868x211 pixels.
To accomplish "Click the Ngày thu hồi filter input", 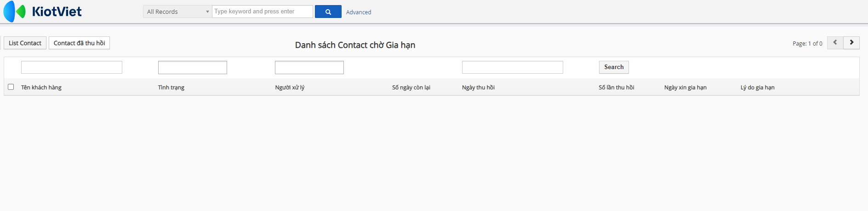I will 512,67.
